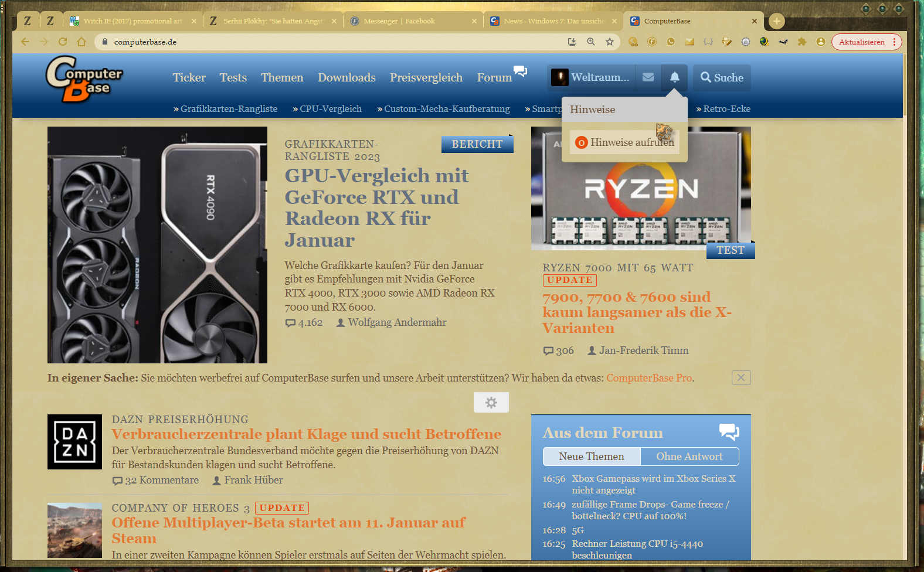Viewport: 924px width, 572px height.
Task: Click the RTX 4090 graphics card thumbnail
Action: click(x=157, y=245)
